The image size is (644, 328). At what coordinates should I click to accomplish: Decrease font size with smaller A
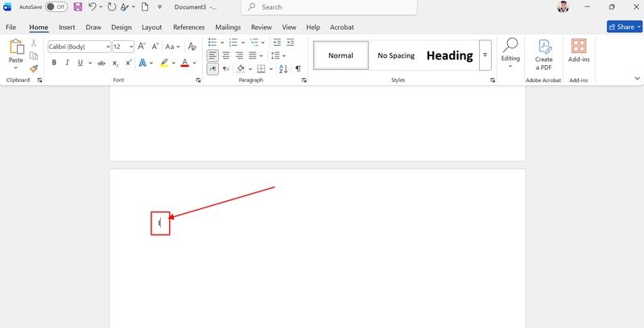click(x=155, y=47)
